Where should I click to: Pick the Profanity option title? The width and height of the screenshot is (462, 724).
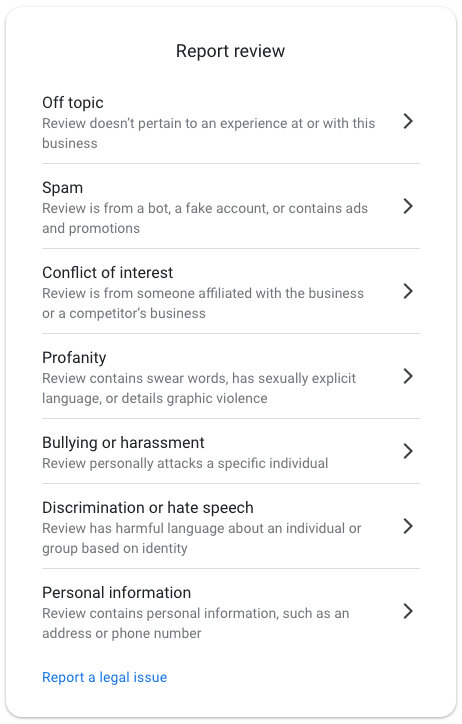[74, 358]
